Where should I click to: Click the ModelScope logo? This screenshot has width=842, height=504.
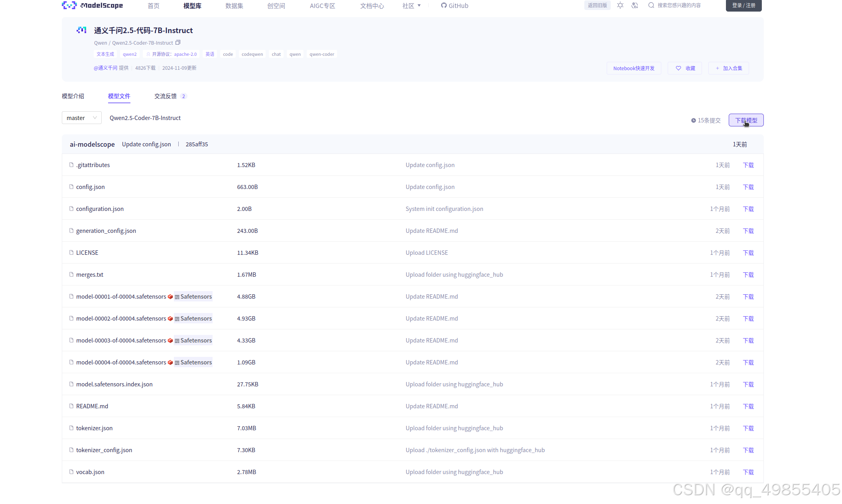(92, 5)
